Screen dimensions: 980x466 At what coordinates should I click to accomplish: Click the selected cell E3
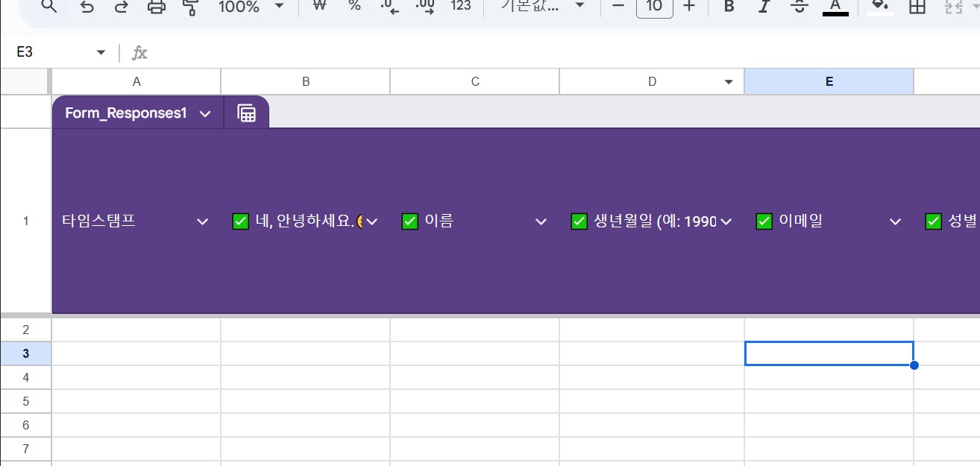(829, 353)
